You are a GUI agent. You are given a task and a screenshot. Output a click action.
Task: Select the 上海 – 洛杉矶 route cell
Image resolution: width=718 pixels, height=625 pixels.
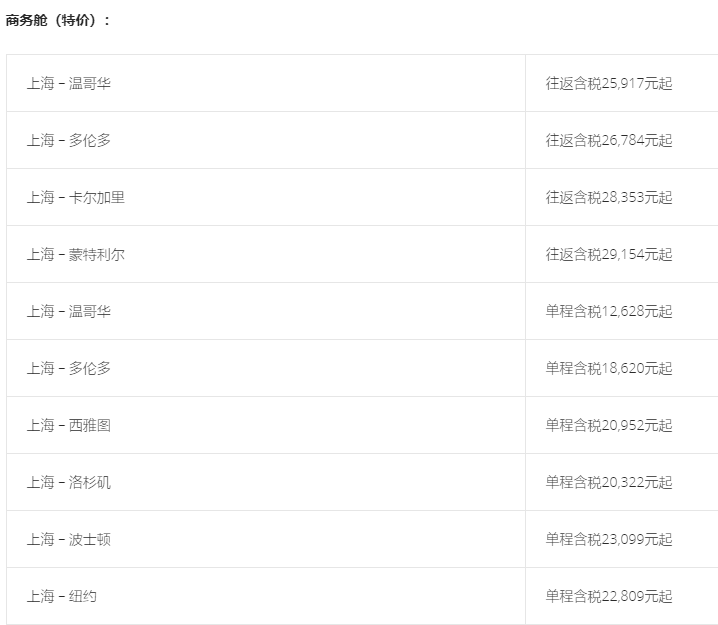tap(69, 483)
